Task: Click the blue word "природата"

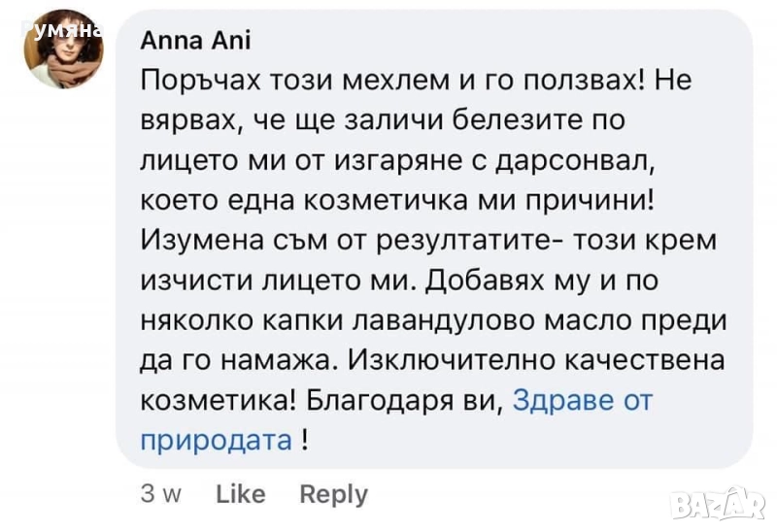Action: [217, 440]
